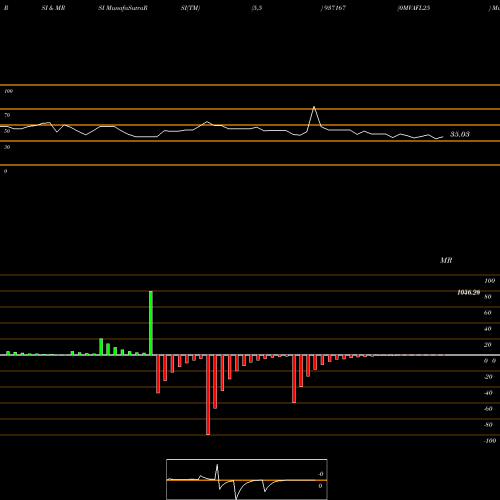Click the MR axis label 60
The image size is (500, 500).
(488, 313)
